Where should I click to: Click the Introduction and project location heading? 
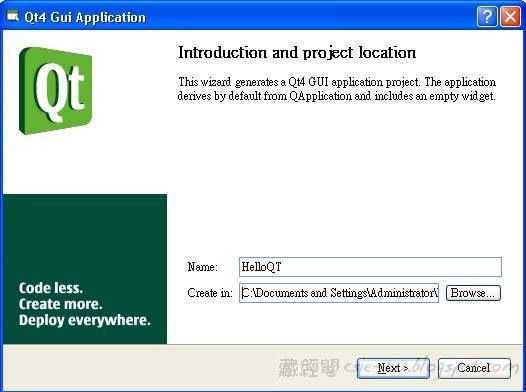coord(297,53)
